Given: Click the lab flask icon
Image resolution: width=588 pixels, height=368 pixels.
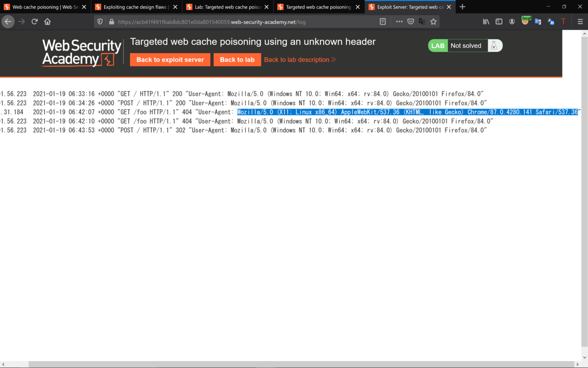Looking at the screenshot, I should click(x=494, y=46).
